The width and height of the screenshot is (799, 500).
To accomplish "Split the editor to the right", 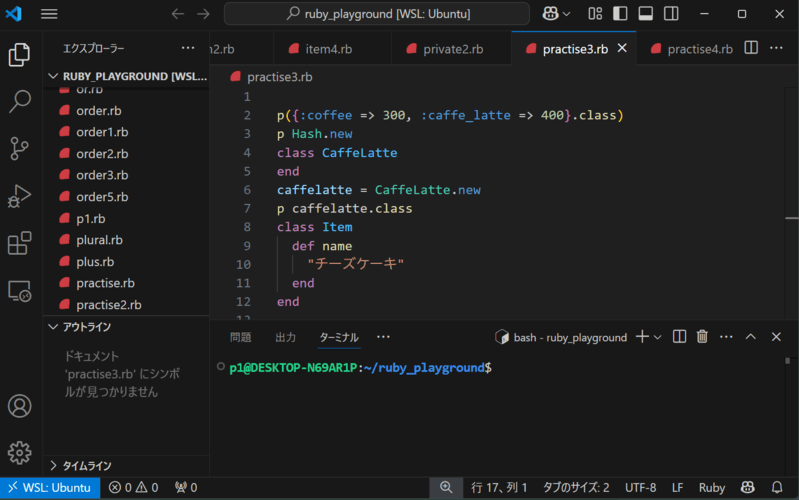I will pos(751,48).
